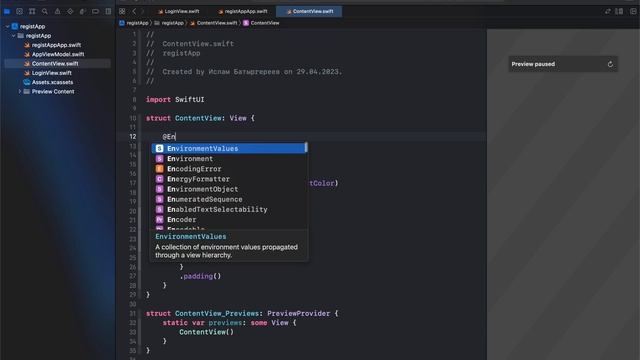Click the class icon beside the EnergyFormatter suggestion
Screen dimensions: 640x360
[x=160, y=179]
